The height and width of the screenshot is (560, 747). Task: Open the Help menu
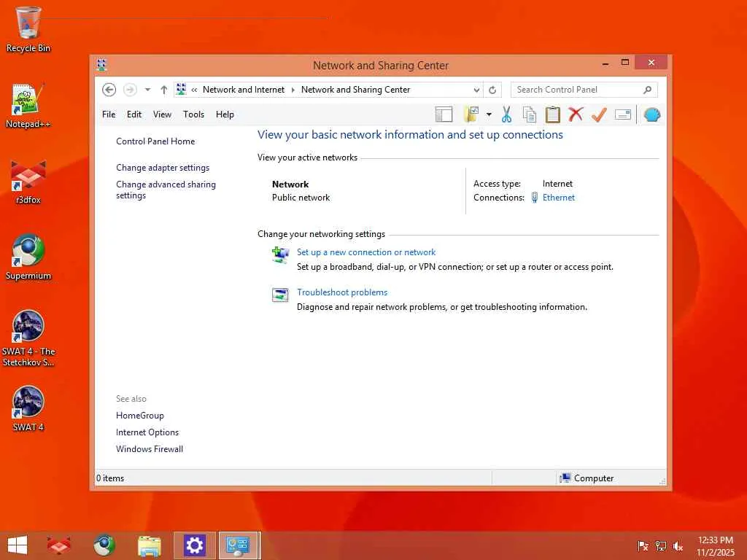(x=225, y=114)
